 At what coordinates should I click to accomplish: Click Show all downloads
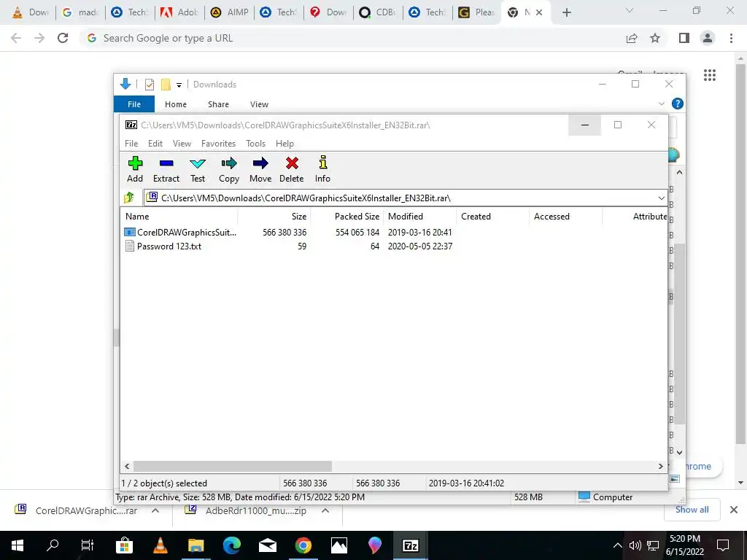tap(692, 510)
